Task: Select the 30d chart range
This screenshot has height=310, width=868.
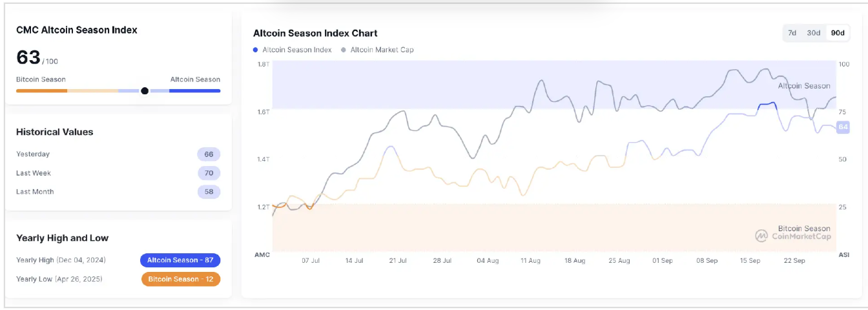Action: coord(814,33)
